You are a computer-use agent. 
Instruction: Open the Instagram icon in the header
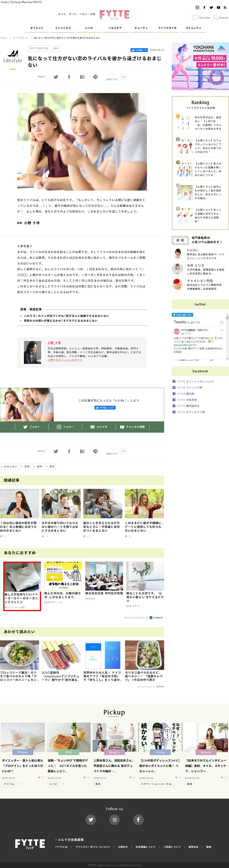pos(197,7)
